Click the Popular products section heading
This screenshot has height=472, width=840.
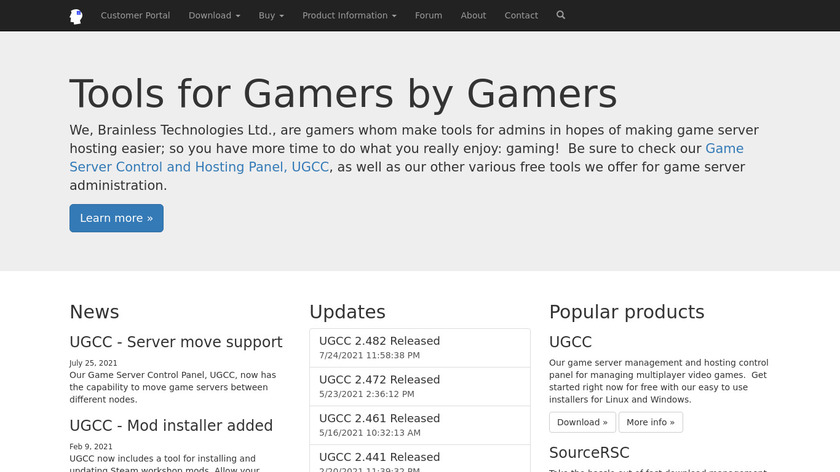tap(627, 312)
